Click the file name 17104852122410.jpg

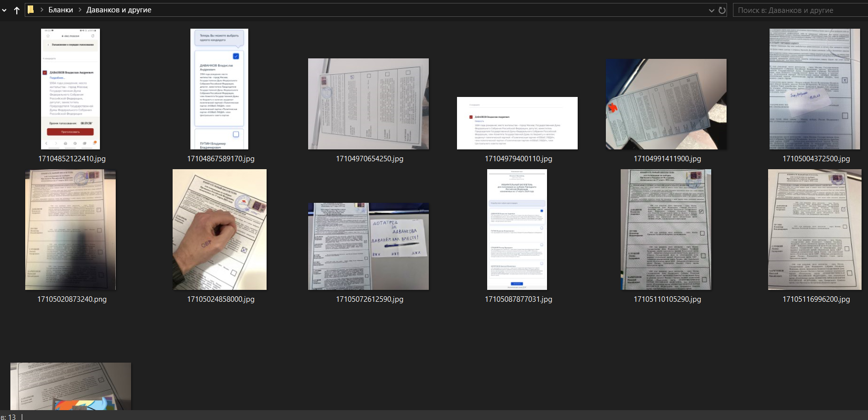72,159
